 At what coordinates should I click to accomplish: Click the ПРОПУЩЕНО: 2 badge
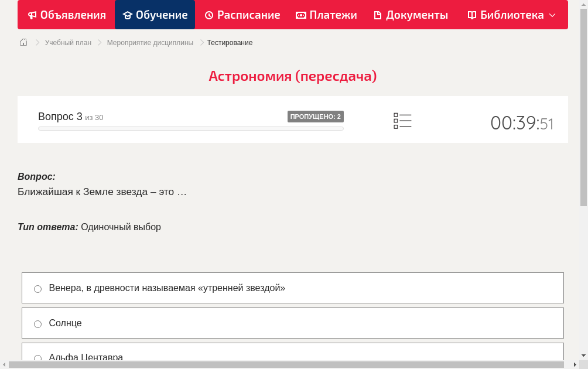pos(316,117)
